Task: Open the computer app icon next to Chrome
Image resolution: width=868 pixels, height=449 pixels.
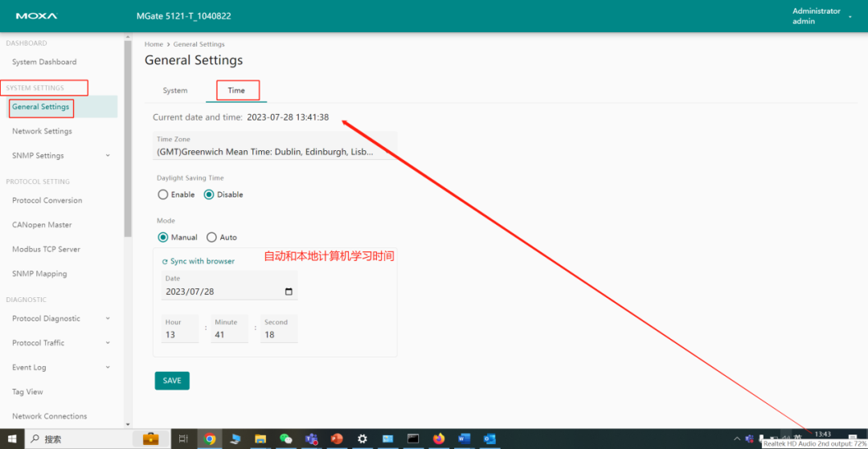Action: tap(235, 439)
